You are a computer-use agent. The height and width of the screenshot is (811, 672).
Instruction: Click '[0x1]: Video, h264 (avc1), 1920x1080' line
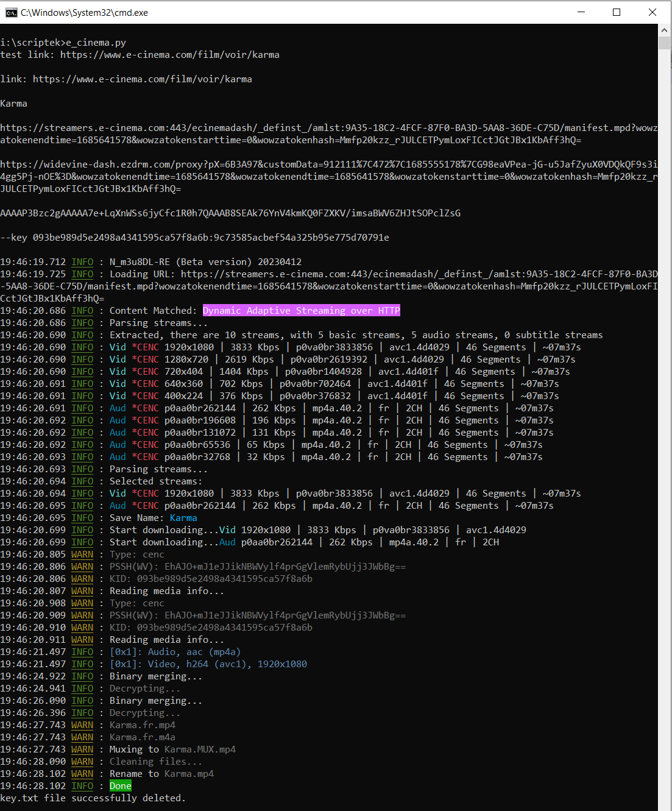tap(154, 664)
